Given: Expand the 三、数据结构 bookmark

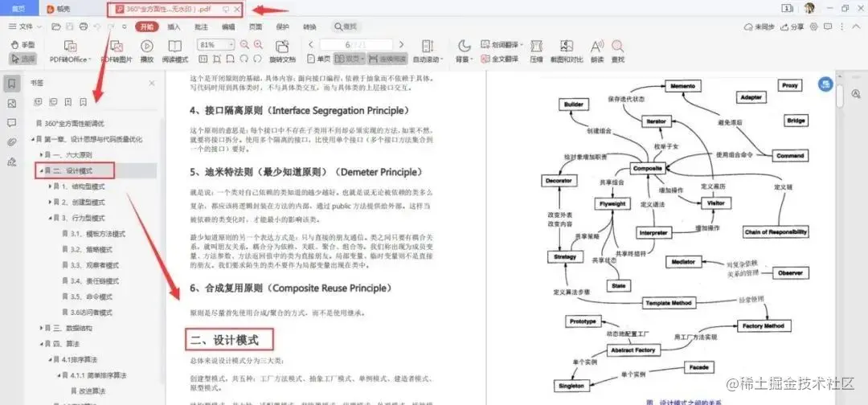Looking at the screenshot, I should [x=41, y=328].
